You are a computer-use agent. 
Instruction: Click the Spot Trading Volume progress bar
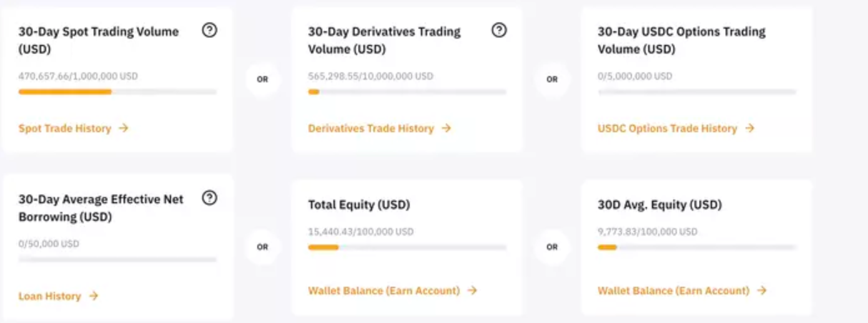tap(117, 92)
